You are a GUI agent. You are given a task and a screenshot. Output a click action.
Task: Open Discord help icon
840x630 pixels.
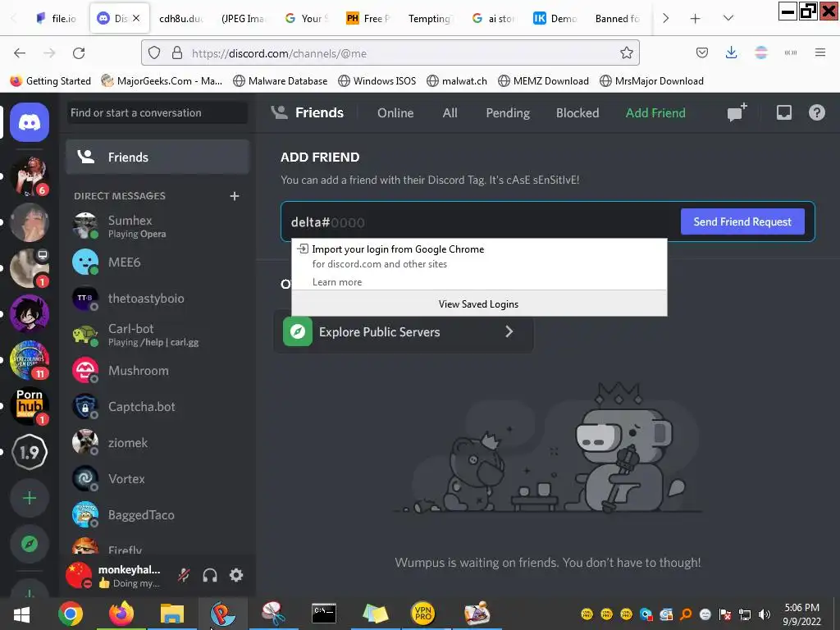click(x=816, y=112)
